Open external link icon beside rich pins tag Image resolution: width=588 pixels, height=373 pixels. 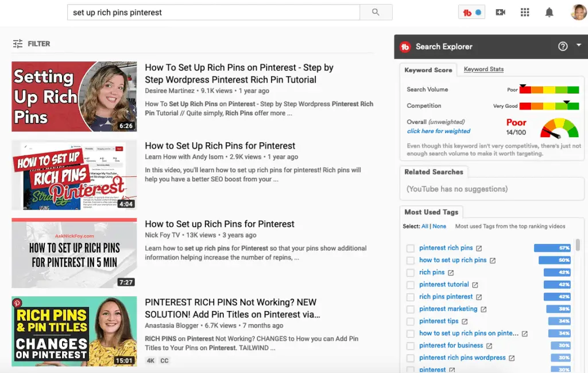click(451, 273)
